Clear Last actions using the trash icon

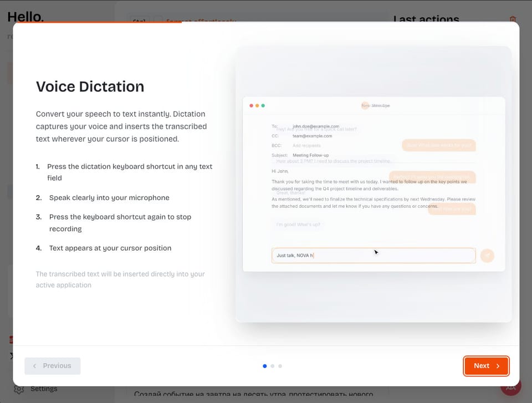click(513, 18)
